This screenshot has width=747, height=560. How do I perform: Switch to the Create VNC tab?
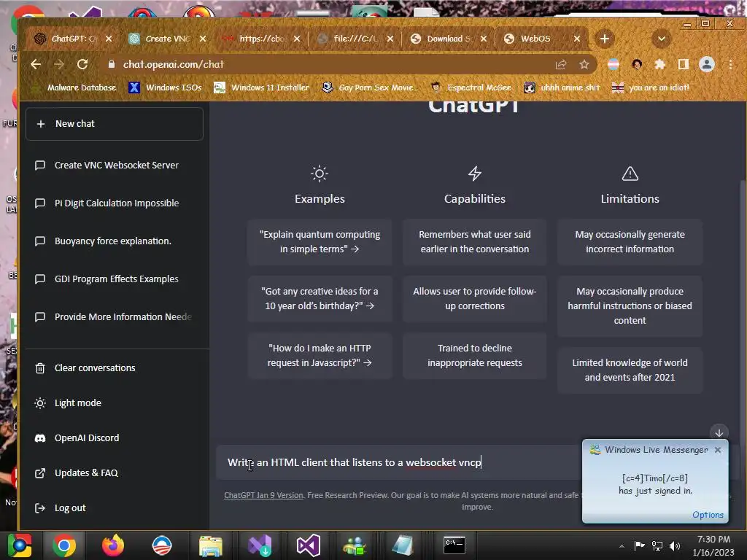click(167, 39)
